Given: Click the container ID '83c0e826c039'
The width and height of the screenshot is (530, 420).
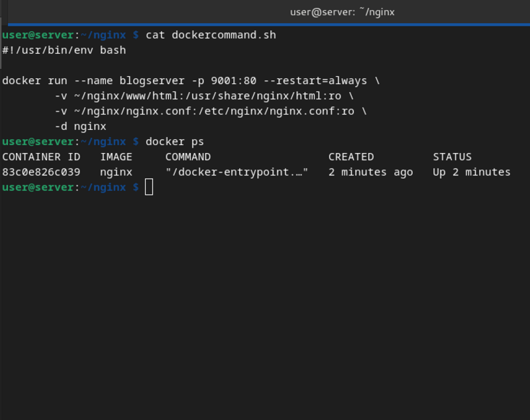Looking at the screenshot, I should pos(41,172).
